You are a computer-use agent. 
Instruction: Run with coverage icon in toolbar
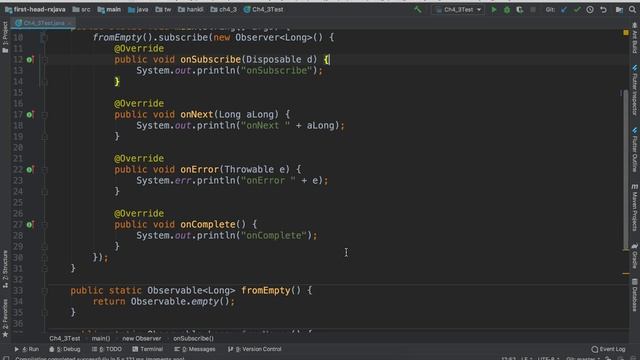pyautogui.click(x=520, y=9)
